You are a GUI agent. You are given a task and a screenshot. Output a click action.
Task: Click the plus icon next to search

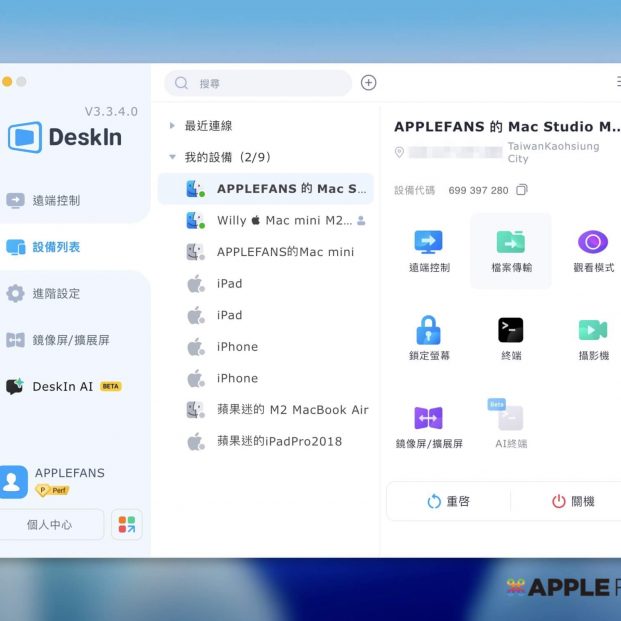pyautogui.click(x=368, y=83)
